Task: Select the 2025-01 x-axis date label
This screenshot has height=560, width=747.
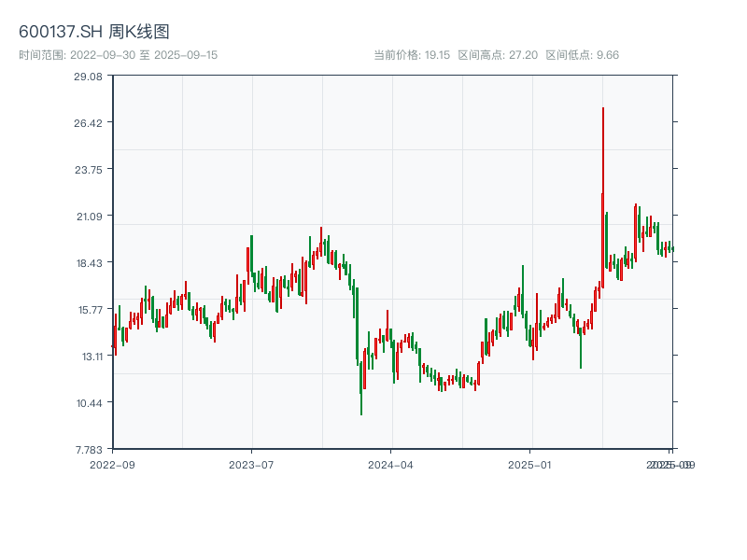Action: (531, 464)
